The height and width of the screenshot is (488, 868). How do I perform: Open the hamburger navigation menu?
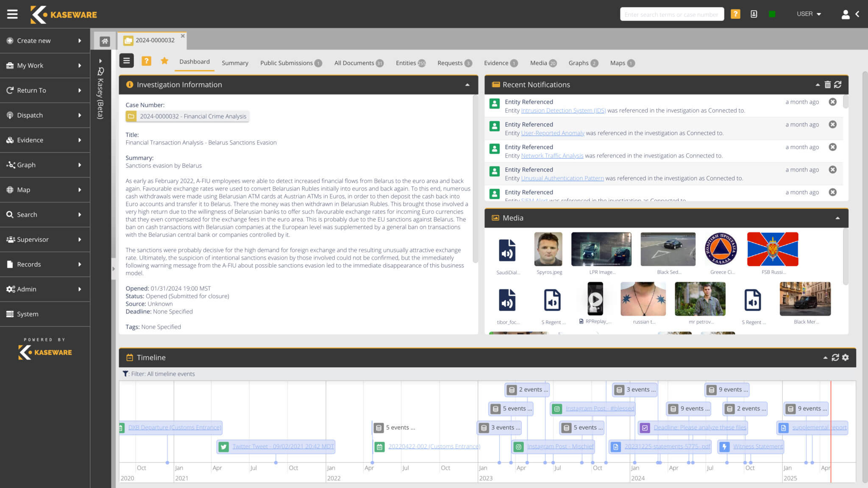pyautogui.click(x=12, y=14)
